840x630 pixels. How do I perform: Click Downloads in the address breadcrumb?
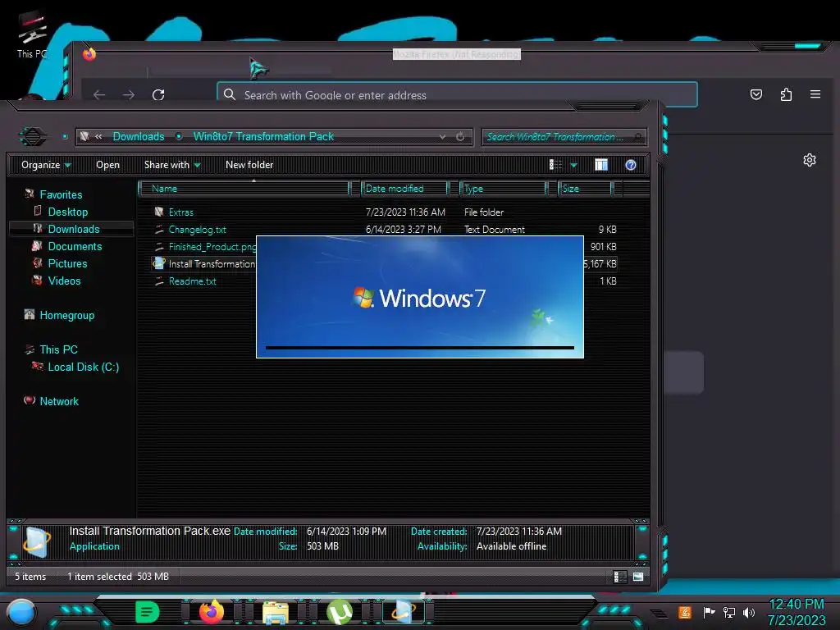click(x=138, y=137)
